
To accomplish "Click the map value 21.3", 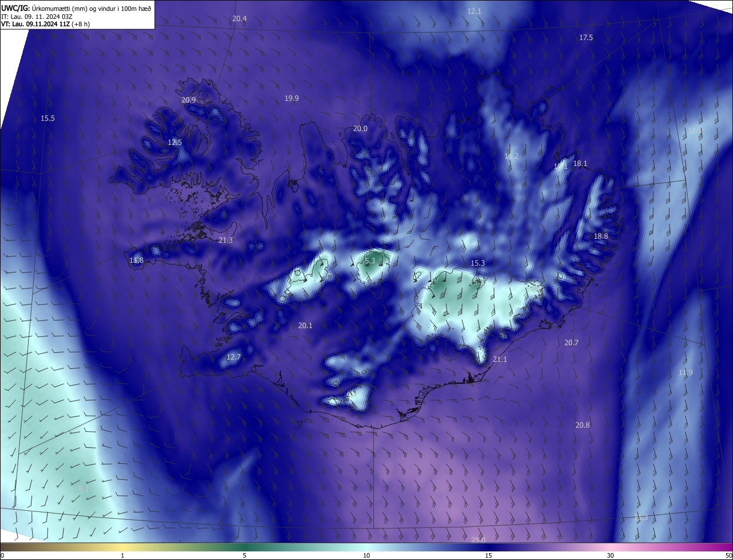I will pos(226,240).
